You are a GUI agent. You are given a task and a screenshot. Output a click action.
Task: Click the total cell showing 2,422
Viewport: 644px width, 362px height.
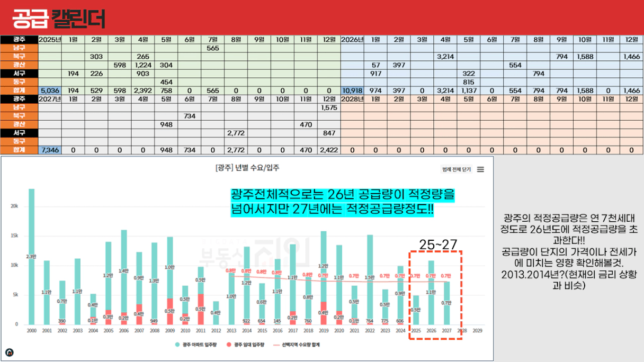coord(329,150)
